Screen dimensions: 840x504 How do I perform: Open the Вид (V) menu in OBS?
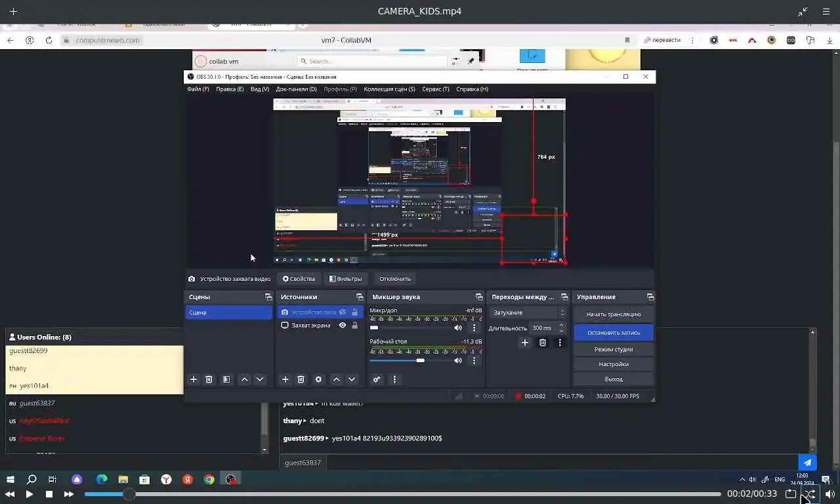pos(260,89)
